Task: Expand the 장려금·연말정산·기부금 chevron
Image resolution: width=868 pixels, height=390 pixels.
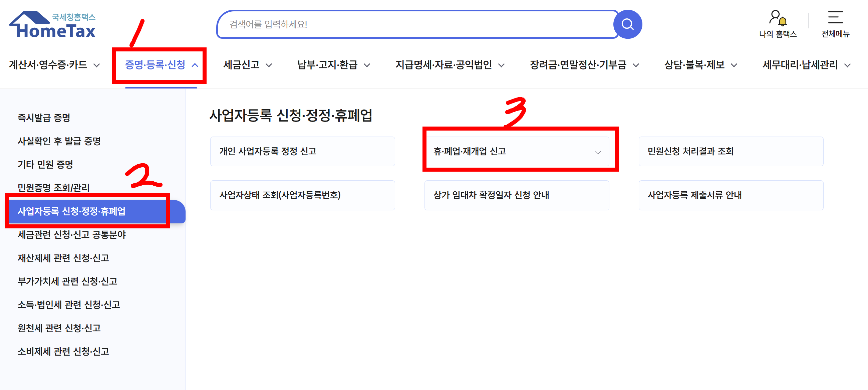Action: (x=635, y=65)
